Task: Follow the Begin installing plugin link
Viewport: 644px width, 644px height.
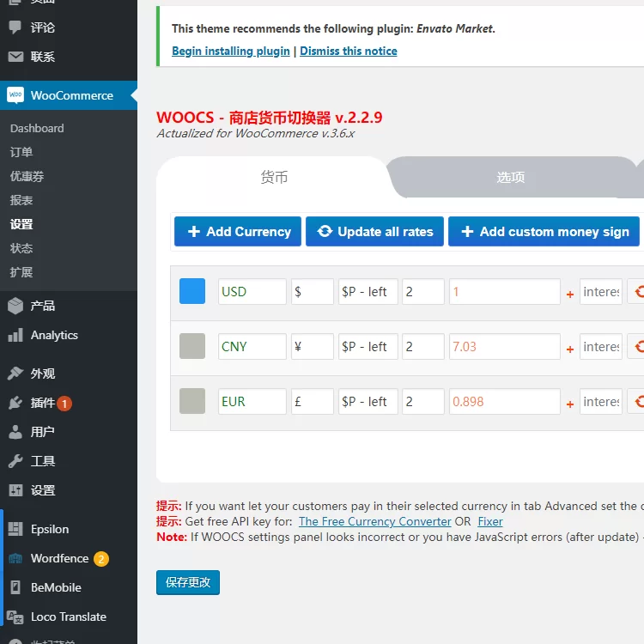Action: tap(231, 51)
